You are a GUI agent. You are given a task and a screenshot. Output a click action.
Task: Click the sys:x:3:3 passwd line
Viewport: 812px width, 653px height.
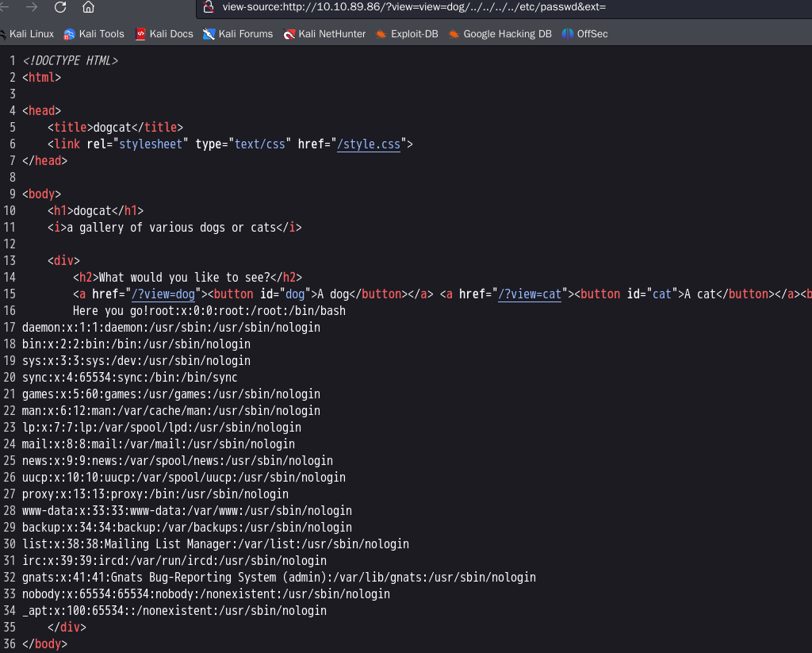pyautogui.click(x=136, y=361)
